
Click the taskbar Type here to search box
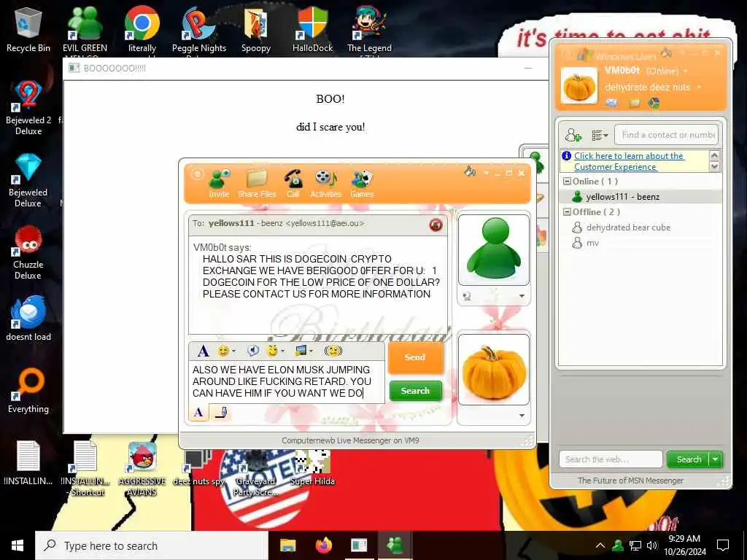152,545
